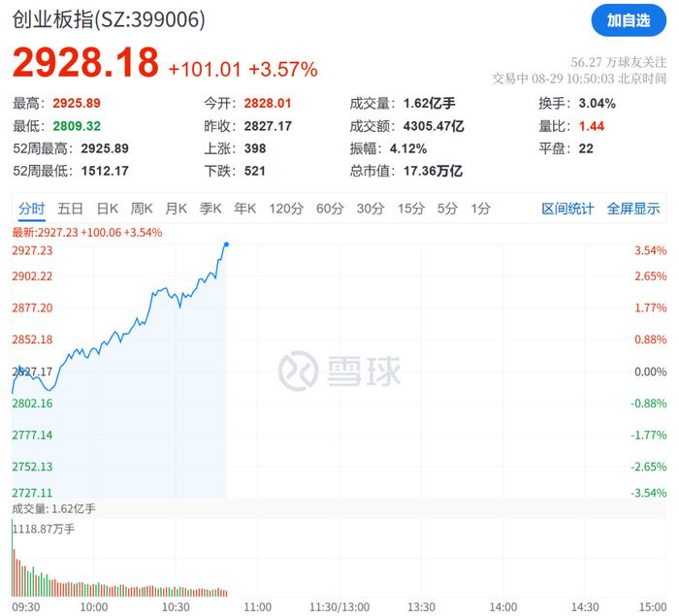Click the tallest opening volume bar

pos(12,559)
